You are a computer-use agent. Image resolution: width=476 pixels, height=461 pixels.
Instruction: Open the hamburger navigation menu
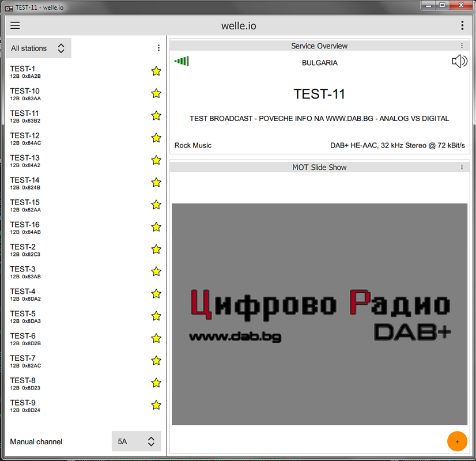pos(15,25)
